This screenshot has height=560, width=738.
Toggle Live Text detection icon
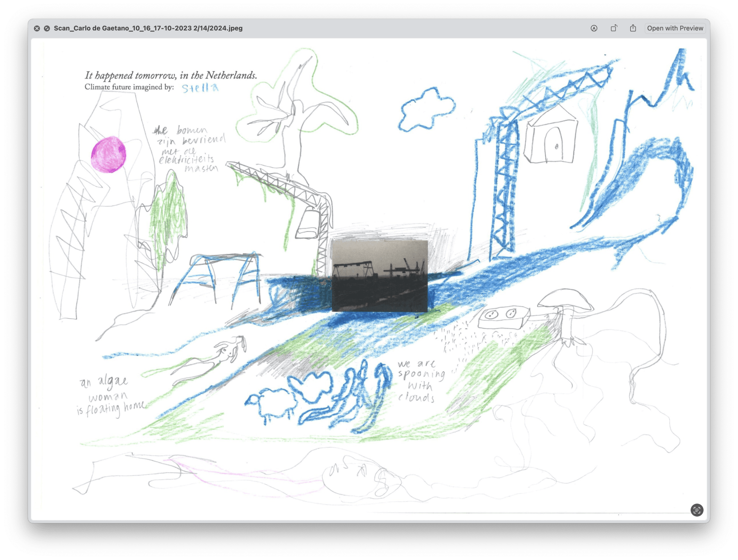pyautogui.click(x=697, y=510)
